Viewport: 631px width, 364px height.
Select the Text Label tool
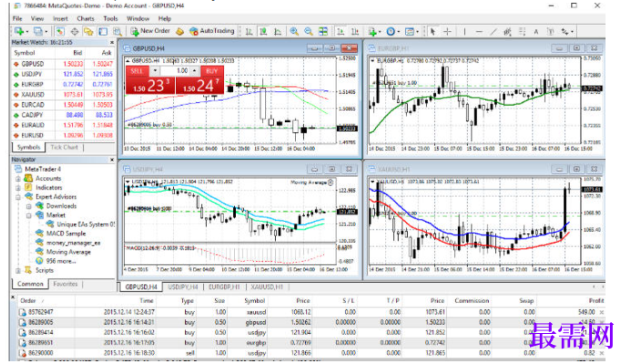(x=551, y=31)
